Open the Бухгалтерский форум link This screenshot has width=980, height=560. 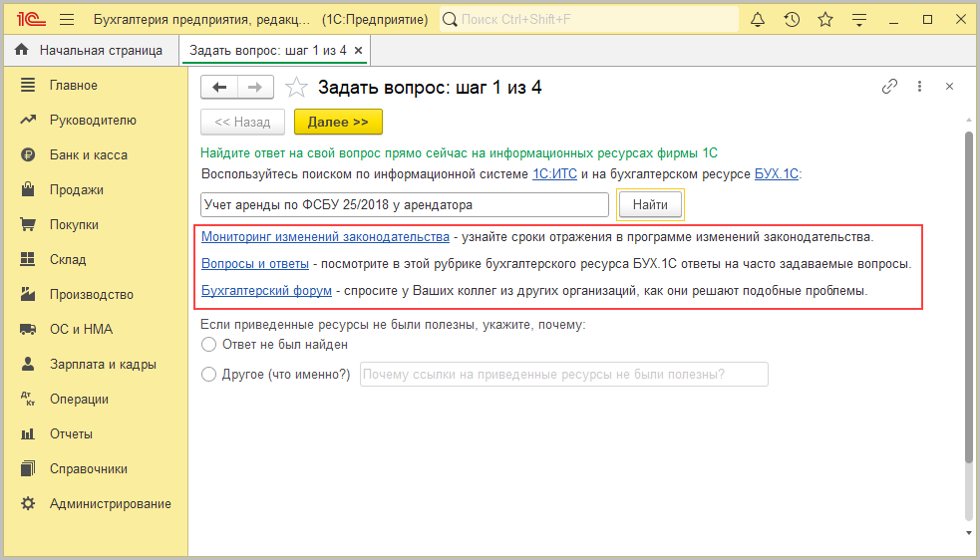click(x=266, y=291)
